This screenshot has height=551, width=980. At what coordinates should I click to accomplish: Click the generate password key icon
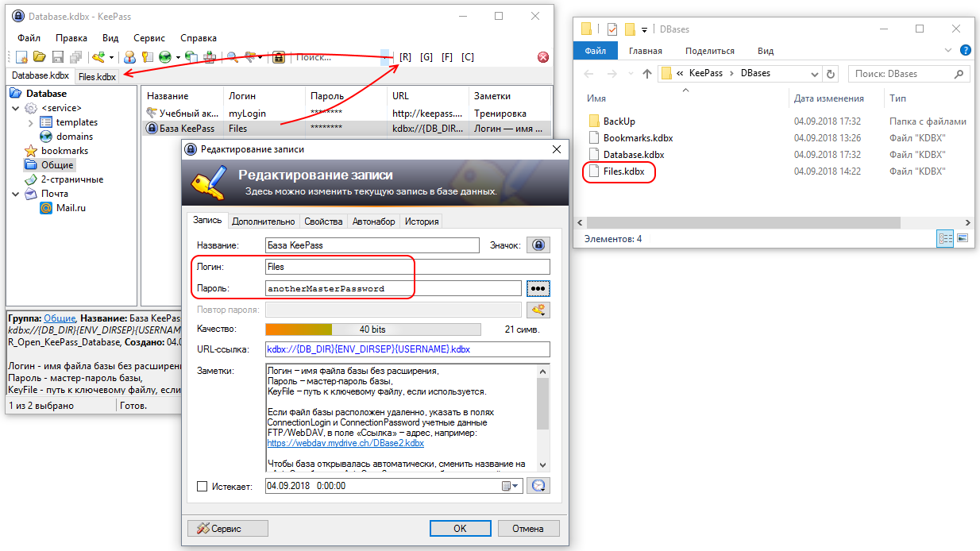(538, 310)
